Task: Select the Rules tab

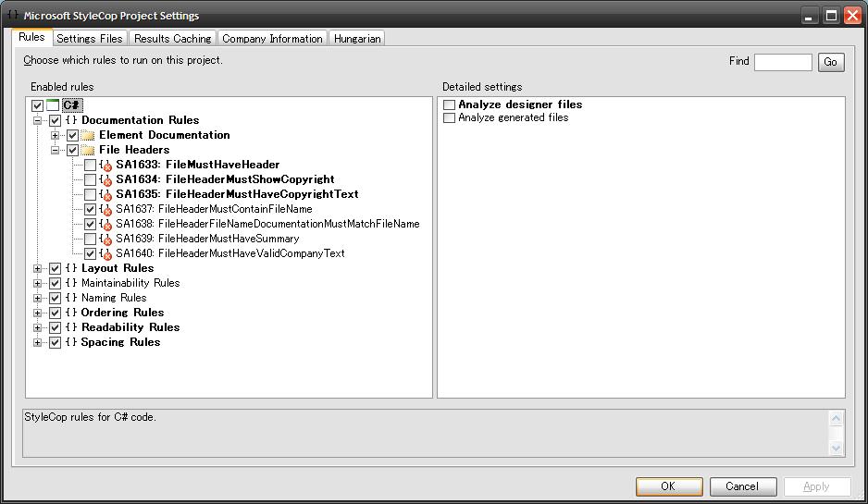Action: [31, 37]
